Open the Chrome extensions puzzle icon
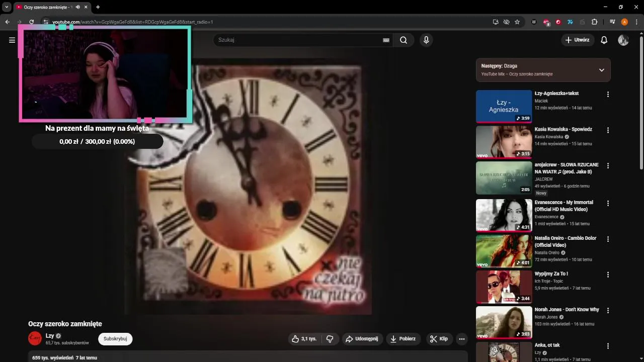The image size is (644, 362). [x=594, y=22]
